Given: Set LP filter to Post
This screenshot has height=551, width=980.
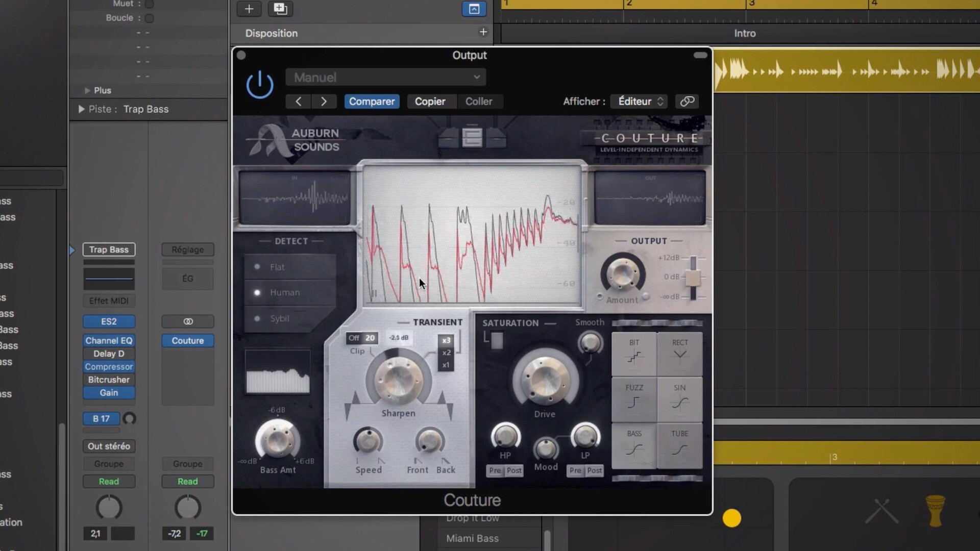Looking at the screenshot, I should pyautogui.click(x=594, y=470).
